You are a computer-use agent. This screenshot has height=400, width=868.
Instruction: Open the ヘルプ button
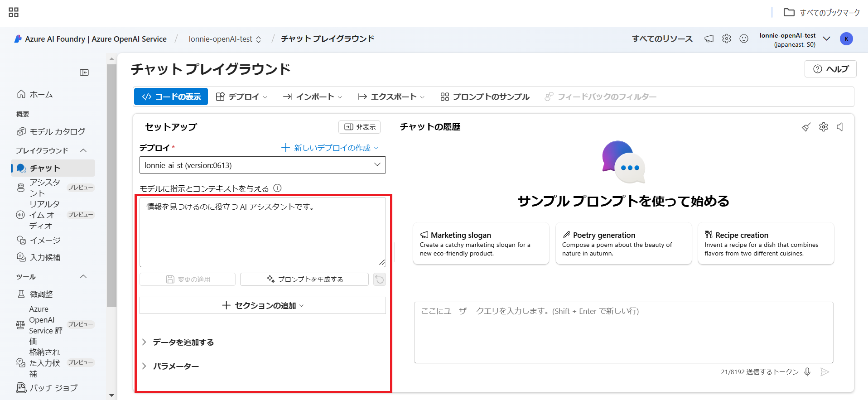[x=830, y=69]
